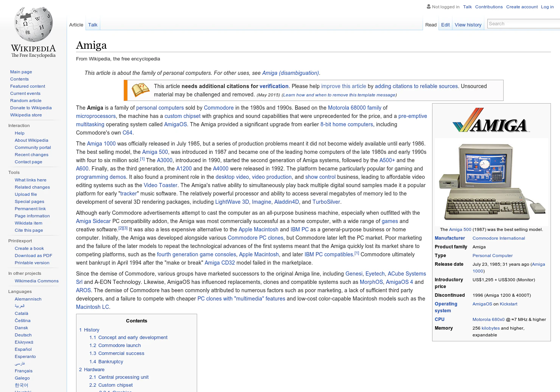Jump to 2 Hardware in contents
This screenshot has height=392, width=560.
[92, 370]
